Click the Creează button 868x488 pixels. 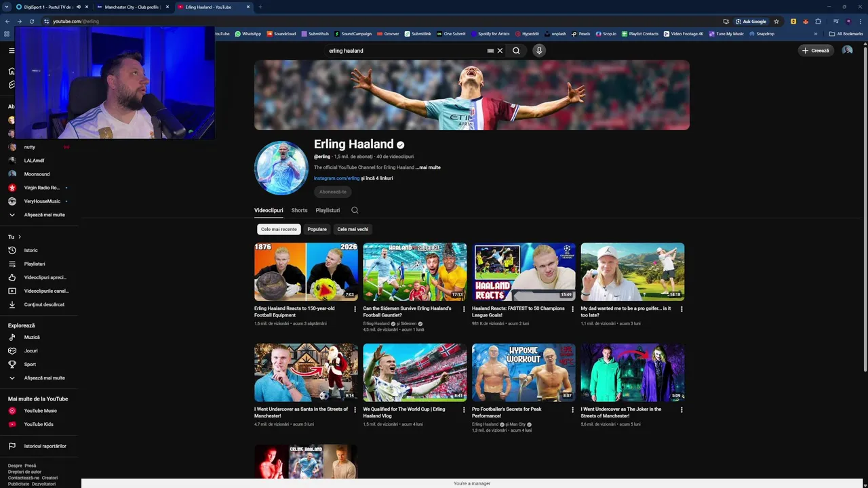coord(816,50)
